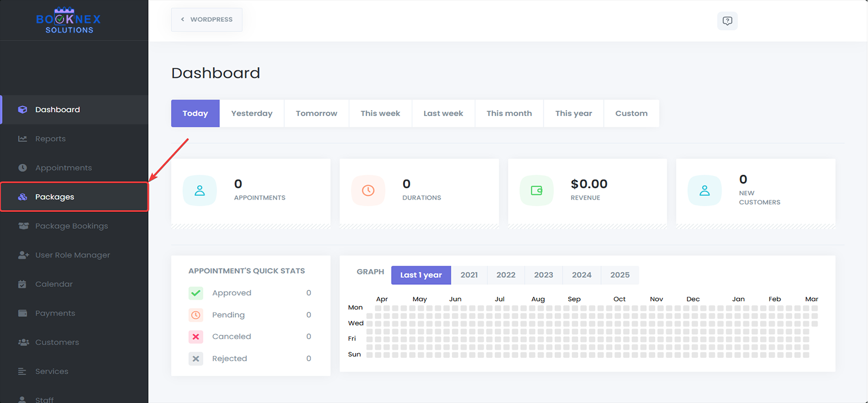Open User Role Manager icon

click(x=23, y=255)
